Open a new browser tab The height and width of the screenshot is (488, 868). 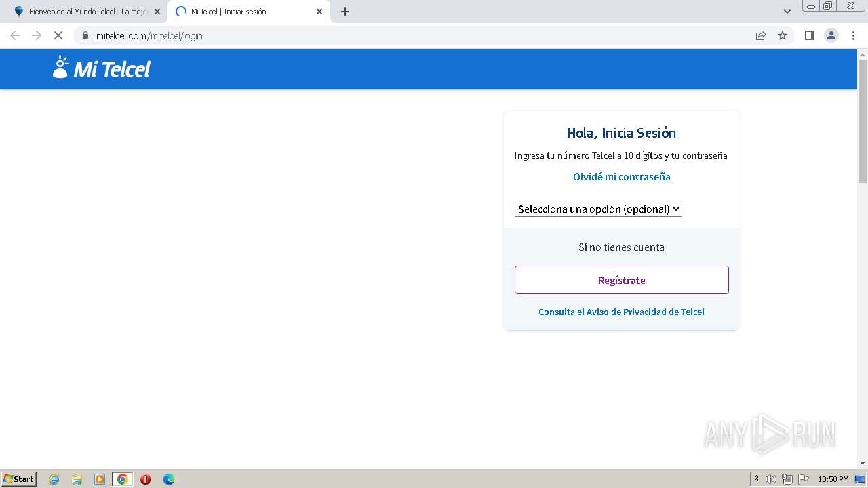pos(345,12)
